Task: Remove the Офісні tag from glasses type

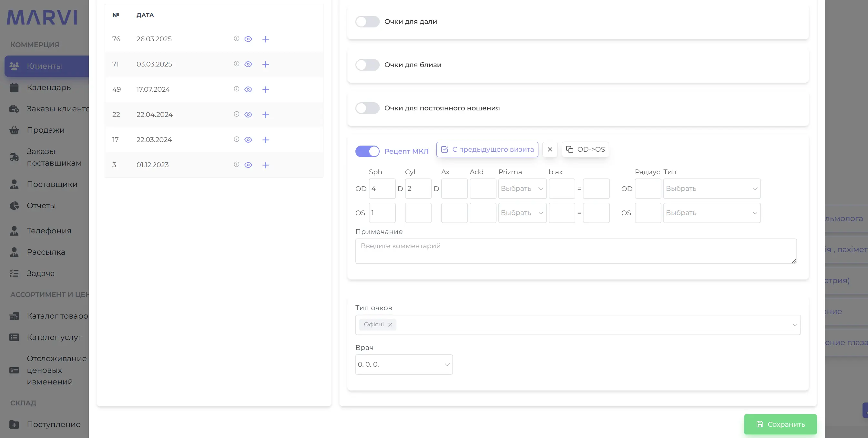Action: tap(390, 324)
